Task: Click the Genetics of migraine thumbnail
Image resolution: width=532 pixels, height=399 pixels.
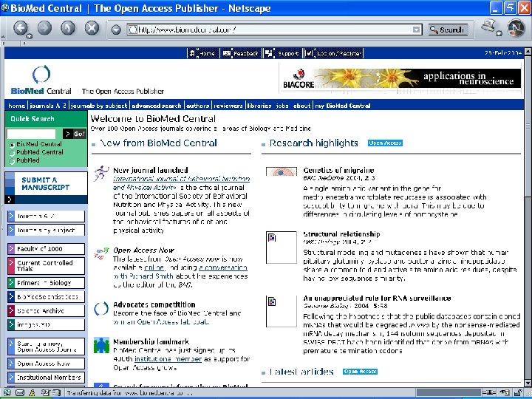Action: 282,171
